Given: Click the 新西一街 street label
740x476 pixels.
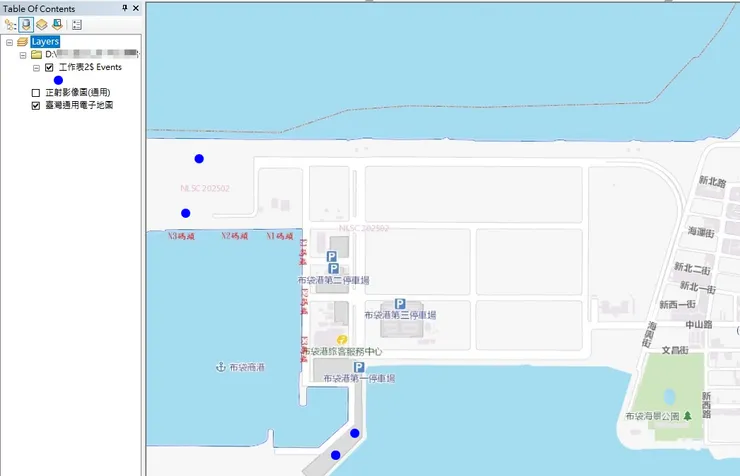Looking at the screenshot, I should click(677, 304).
